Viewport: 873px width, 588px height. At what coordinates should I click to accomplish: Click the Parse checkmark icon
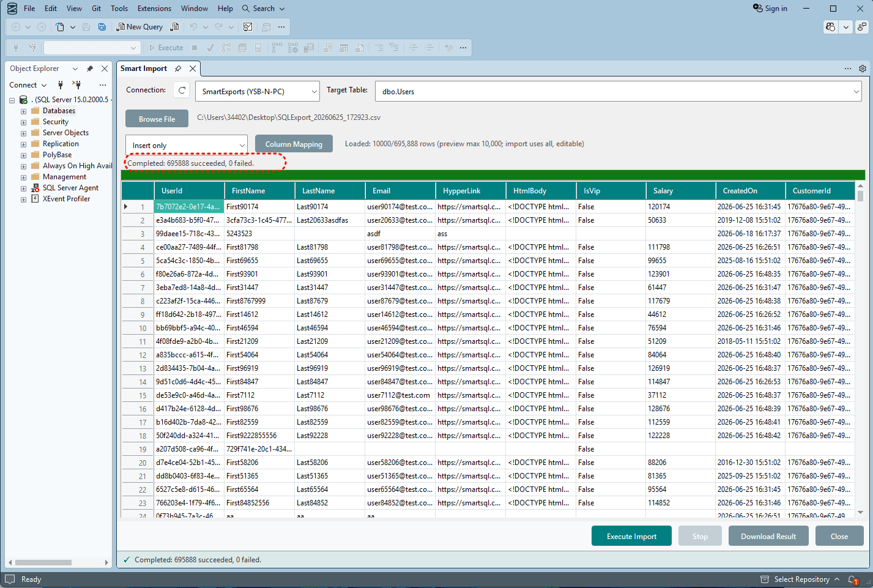(x=210, y=48)
